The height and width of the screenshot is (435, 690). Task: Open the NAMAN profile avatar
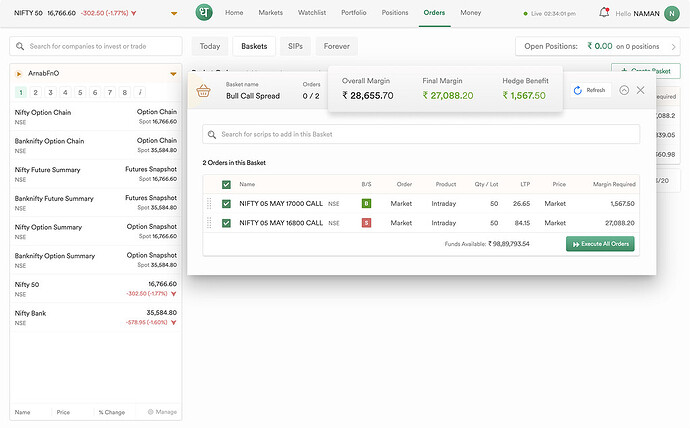672,14
